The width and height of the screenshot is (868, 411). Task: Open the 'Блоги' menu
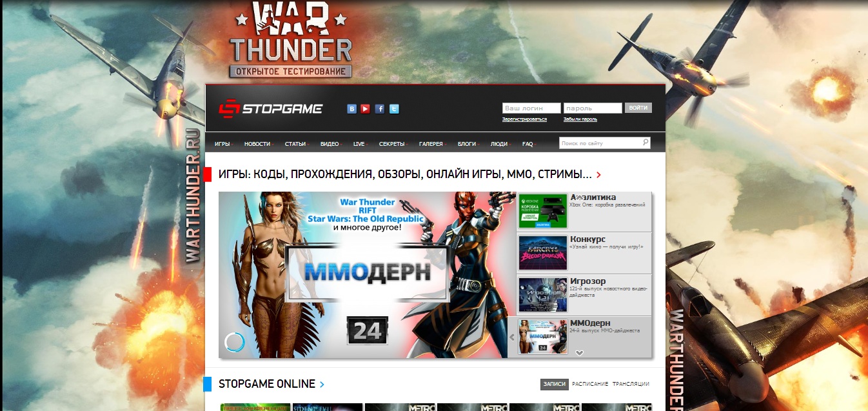467,144
